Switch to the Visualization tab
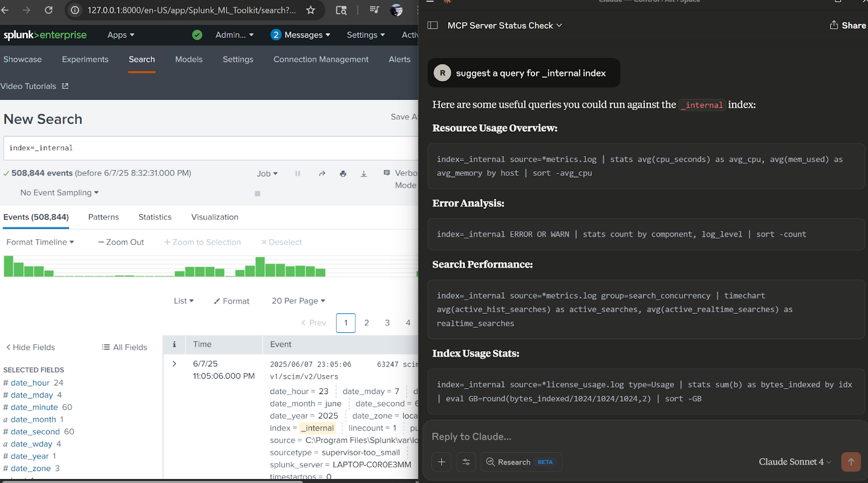The image size is (868, 483). (215, 217)
